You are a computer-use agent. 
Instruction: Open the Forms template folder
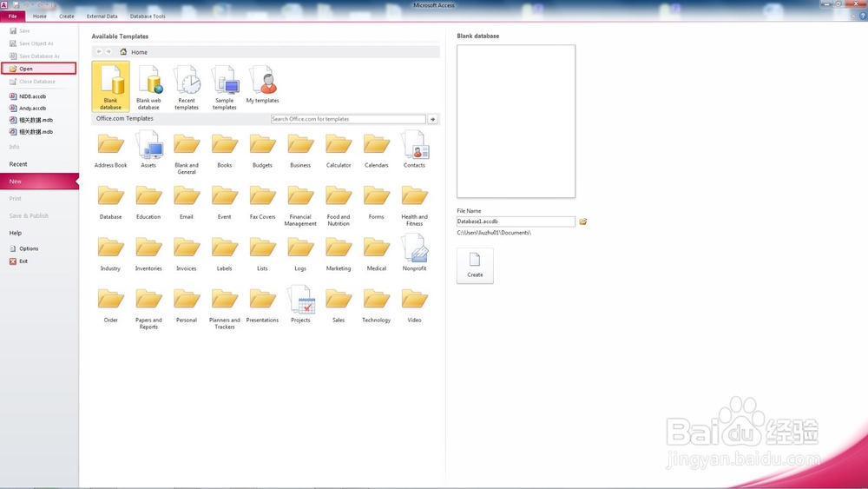[x=377, y=202]
